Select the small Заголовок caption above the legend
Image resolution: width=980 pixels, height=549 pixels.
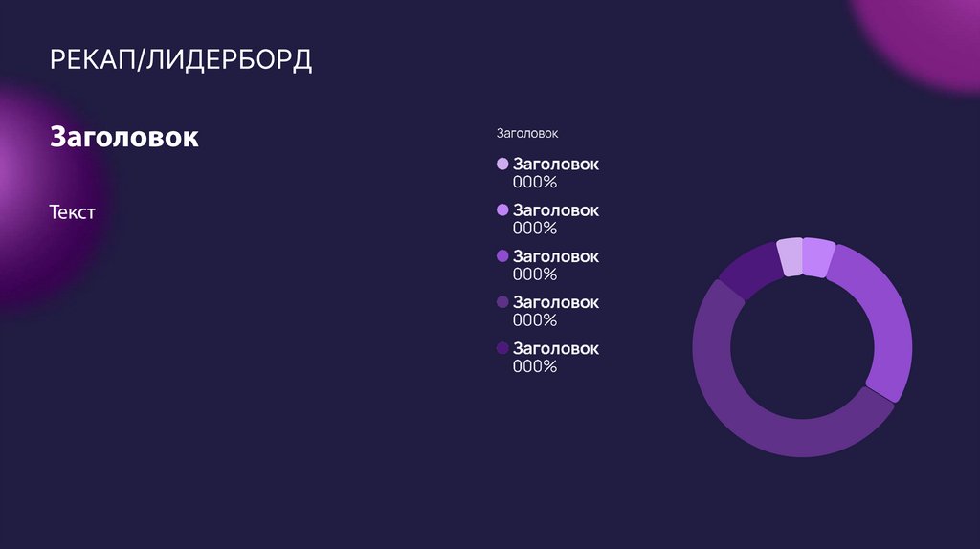(526, 133)
